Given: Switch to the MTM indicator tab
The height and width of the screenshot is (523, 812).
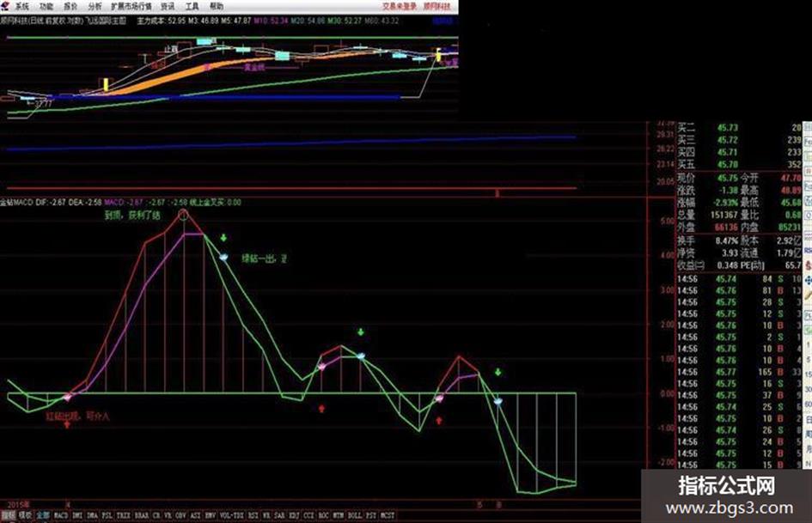Looking at the screenshot, I should (x=339, y=515).
